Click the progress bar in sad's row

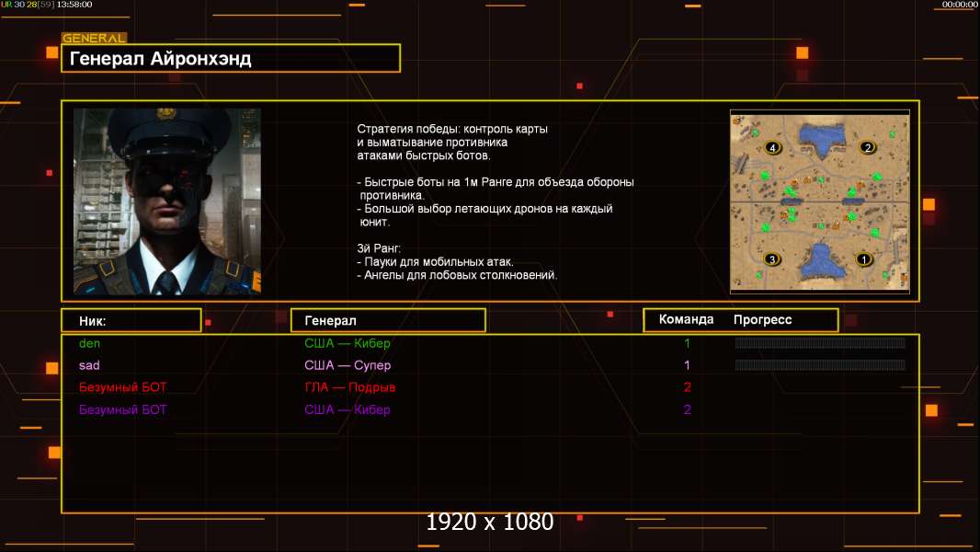[820, 365]
